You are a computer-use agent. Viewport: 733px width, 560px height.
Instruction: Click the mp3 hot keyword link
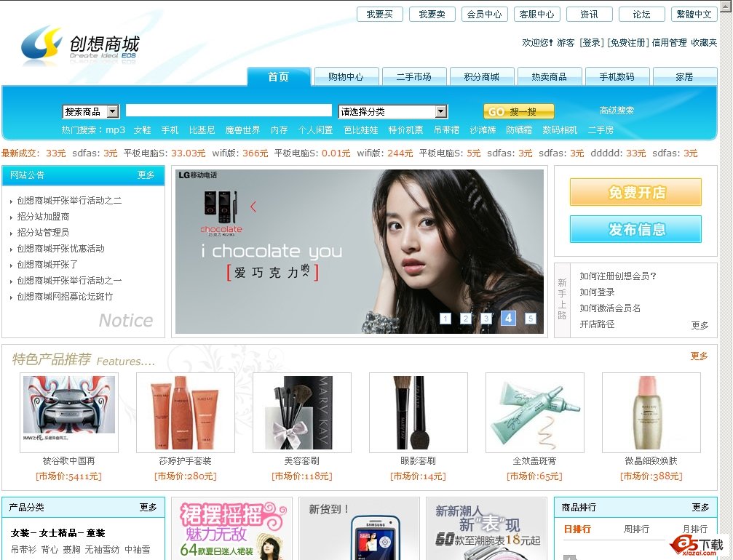pyautogui.click(x=118, y=130)
